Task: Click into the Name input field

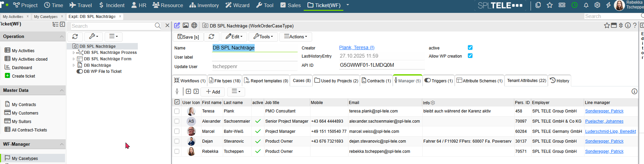Action: point(255,48)
